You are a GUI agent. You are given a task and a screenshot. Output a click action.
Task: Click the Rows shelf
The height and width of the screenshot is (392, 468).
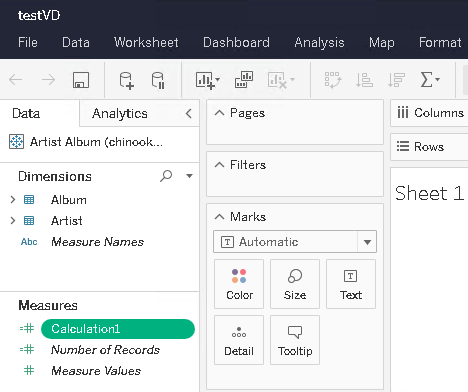[429, 147]
